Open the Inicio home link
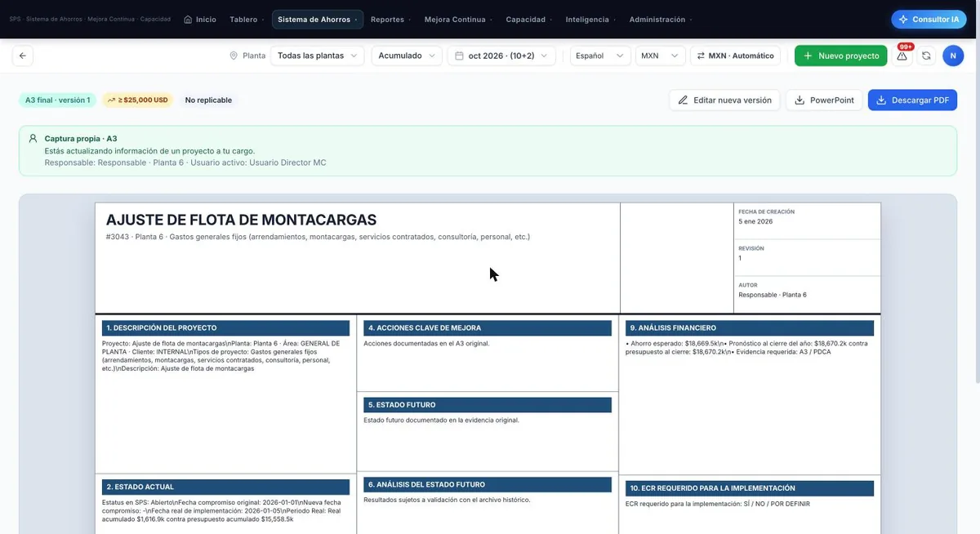The height and width of the screenshot is (534, 980). pos(200,20)
